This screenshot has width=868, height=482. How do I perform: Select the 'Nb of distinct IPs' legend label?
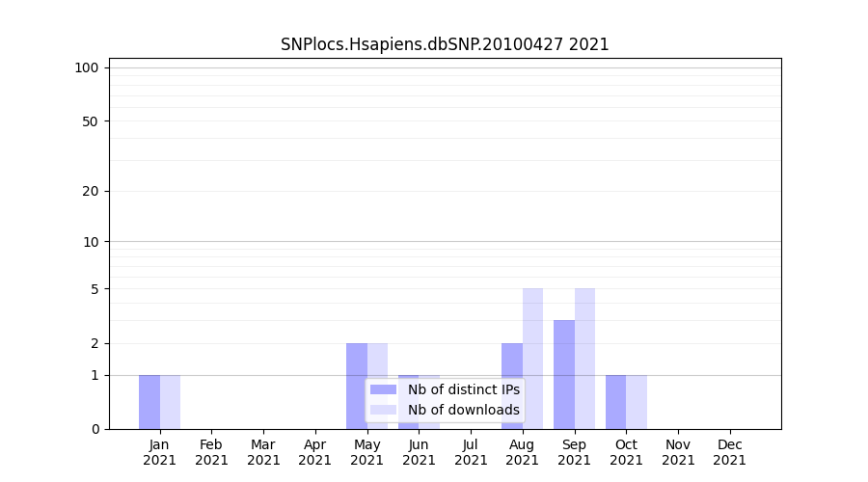click(463, 389)
